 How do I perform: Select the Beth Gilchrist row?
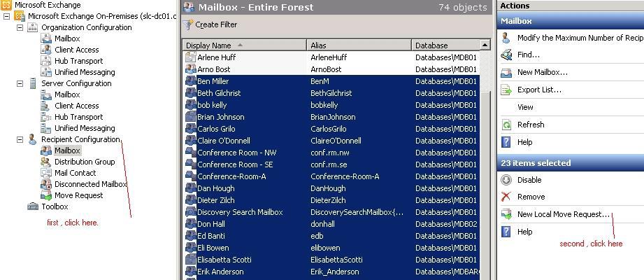click(331, 93)
